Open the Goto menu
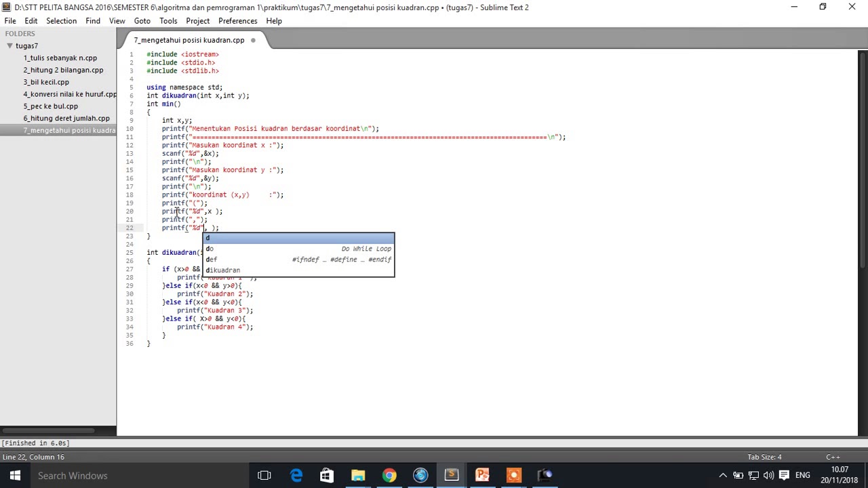Image resolution: width=868 pixels, height=488 pixels. pyautogui.click(x=142, y=21)
